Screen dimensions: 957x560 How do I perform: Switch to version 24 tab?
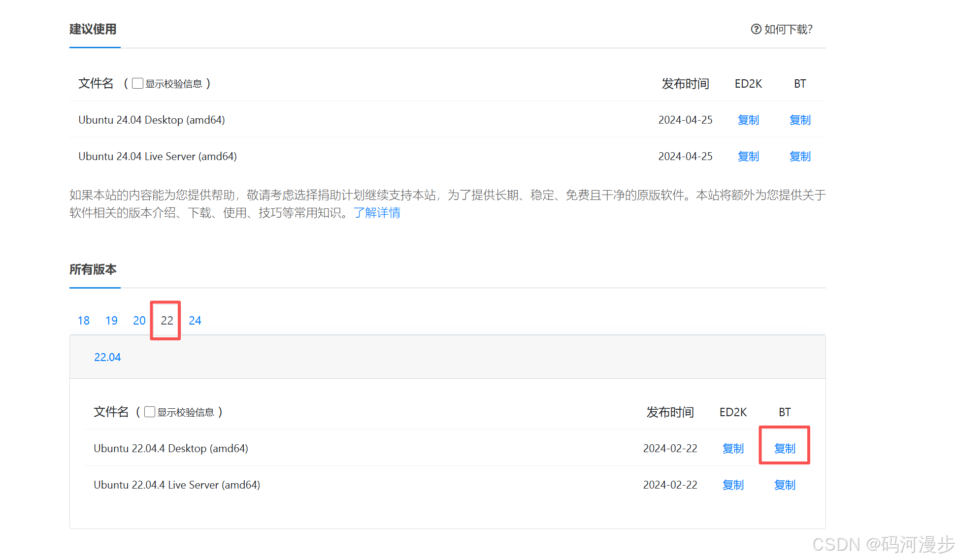click(x=195, y=321)
